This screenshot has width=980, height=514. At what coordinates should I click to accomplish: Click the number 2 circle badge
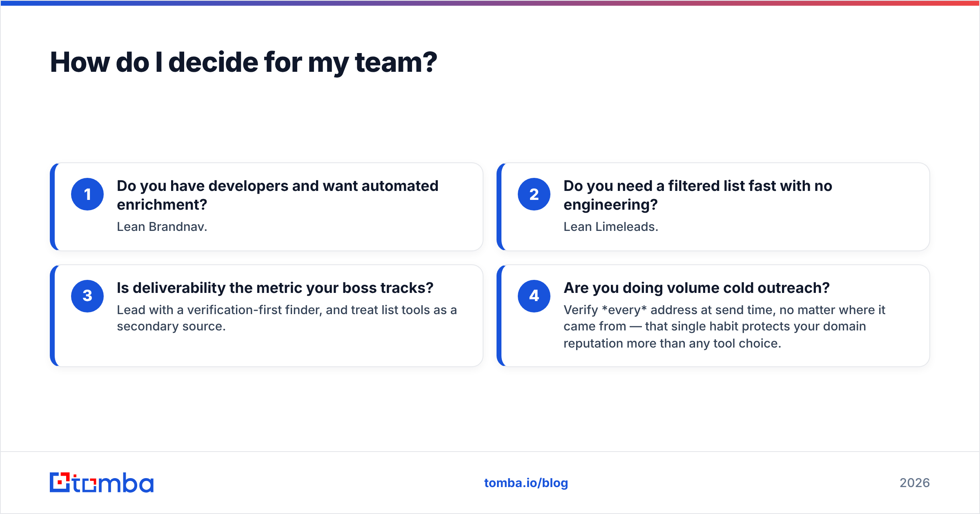pyautogui.click(x=534, y=194)
